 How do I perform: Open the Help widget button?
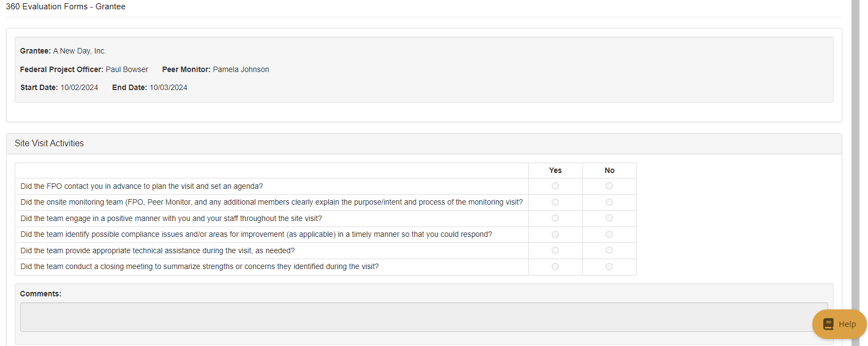(x=839, y=324)
